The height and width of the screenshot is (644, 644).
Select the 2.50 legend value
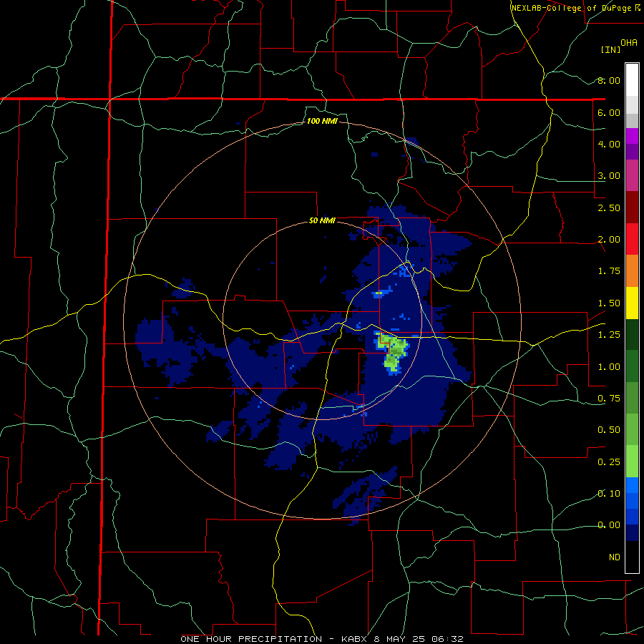[x=609, y=208]
